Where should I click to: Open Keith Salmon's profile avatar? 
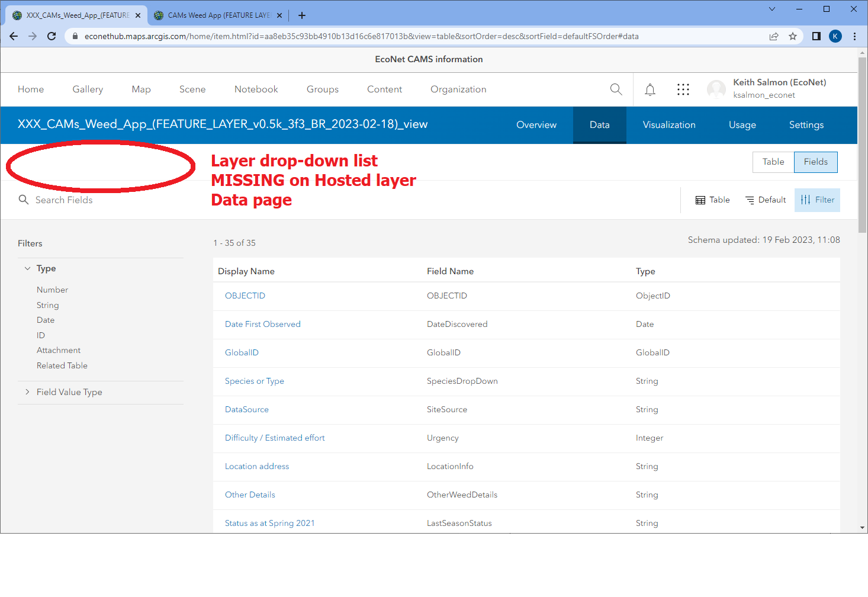[x=716, y=89]
